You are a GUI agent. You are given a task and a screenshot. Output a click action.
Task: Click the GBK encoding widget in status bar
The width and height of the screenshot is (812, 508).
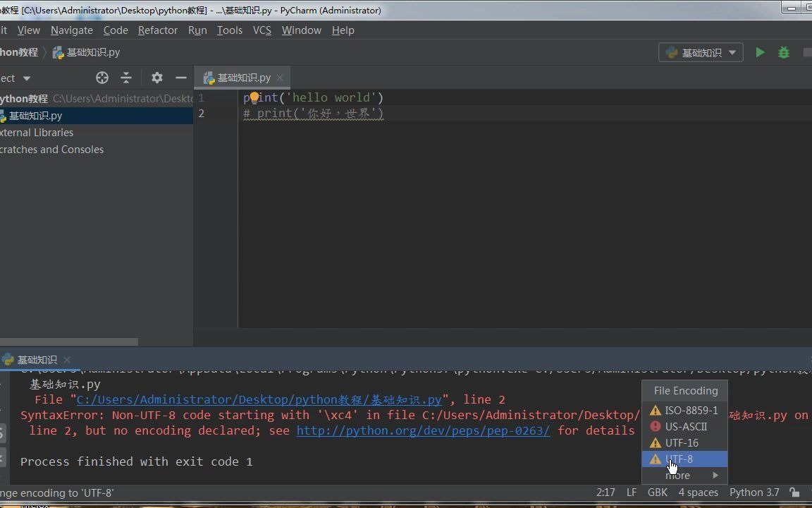click(657, 492)
